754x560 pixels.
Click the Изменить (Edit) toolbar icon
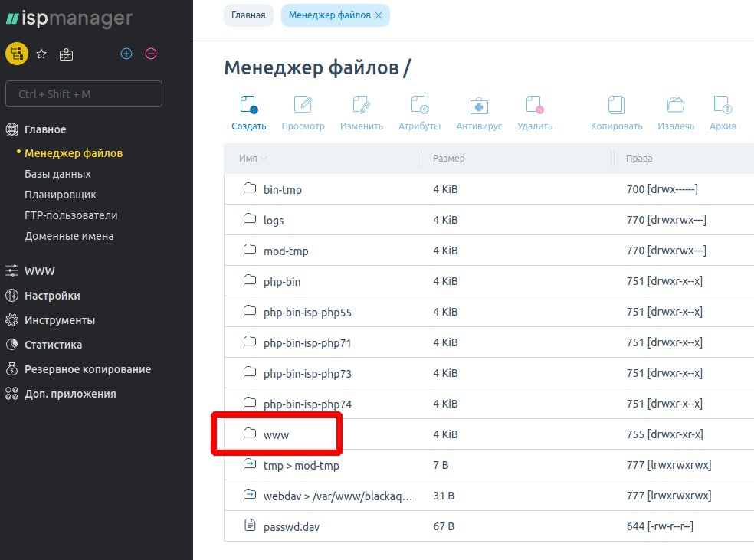(x=361, y=106)
